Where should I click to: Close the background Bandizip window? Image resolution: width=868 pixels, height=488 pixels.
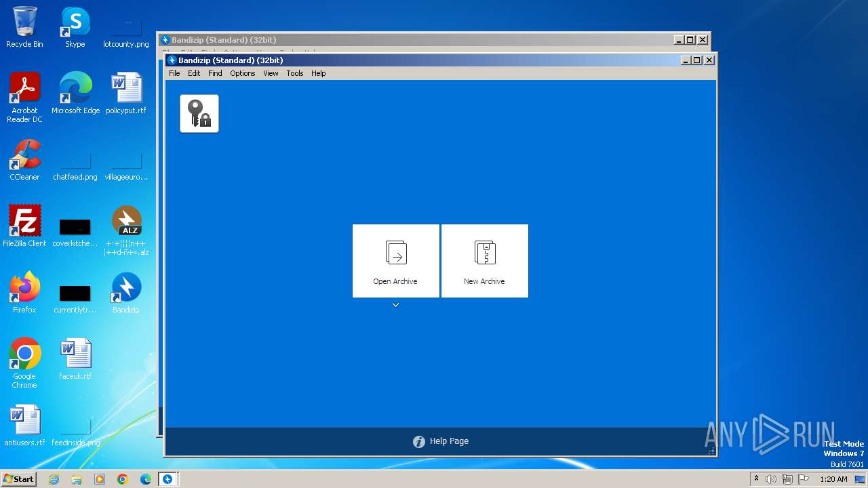703,40
